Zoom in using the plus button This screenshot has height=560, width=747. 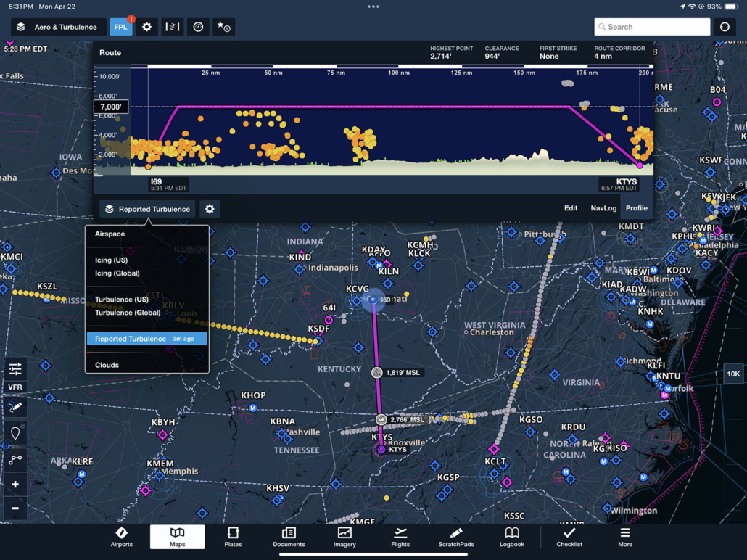pos(15,484)
